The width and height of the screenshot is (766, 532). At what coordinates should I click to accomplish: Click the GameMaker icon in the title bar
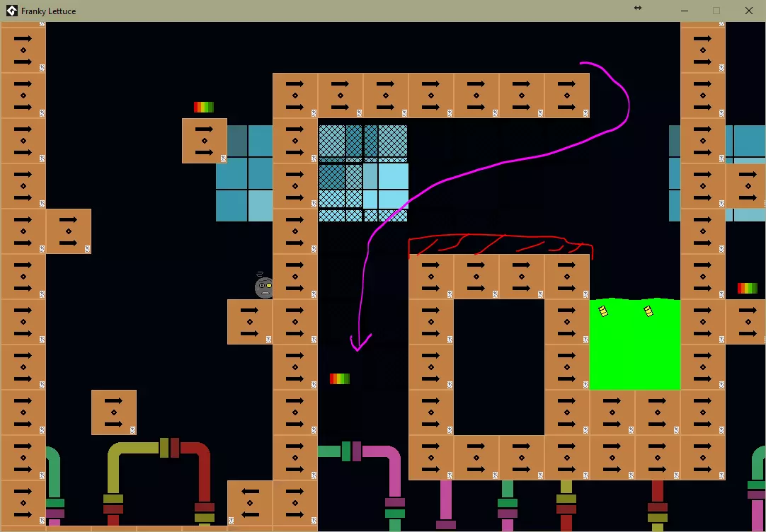tap(12, 11)
